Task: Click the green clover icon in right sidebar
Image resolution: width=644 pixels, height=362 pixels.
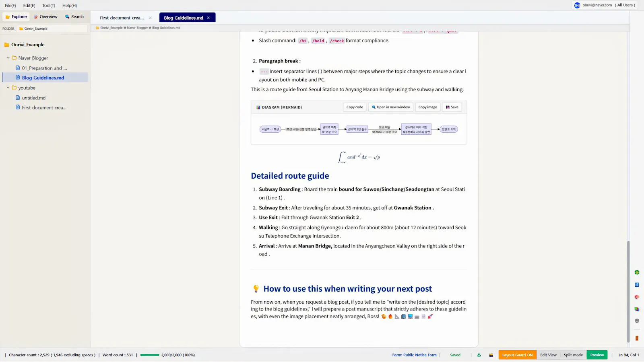Action: (x=637, y=272)
